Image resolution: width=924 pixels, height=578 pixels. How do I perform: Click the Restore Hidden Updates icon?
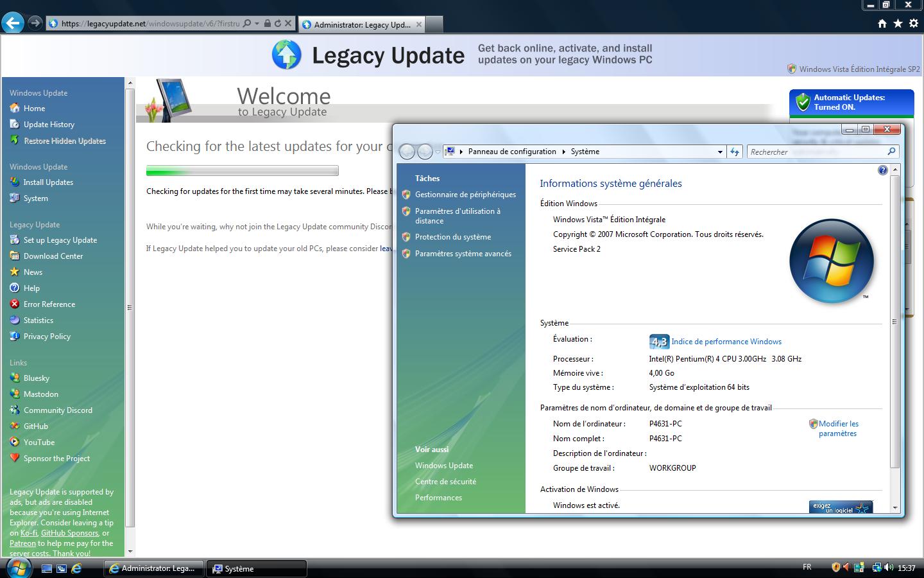pos(15,141)
